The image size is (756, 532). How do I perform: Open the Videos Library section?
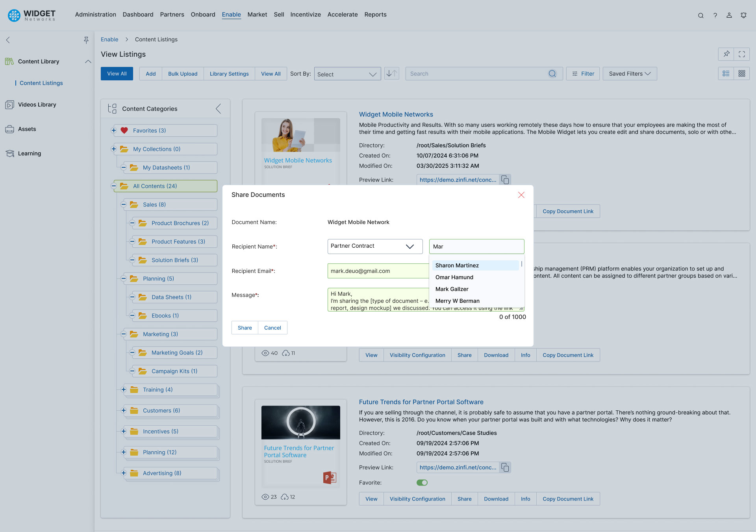pyautogui.click(x=37, y=104)
